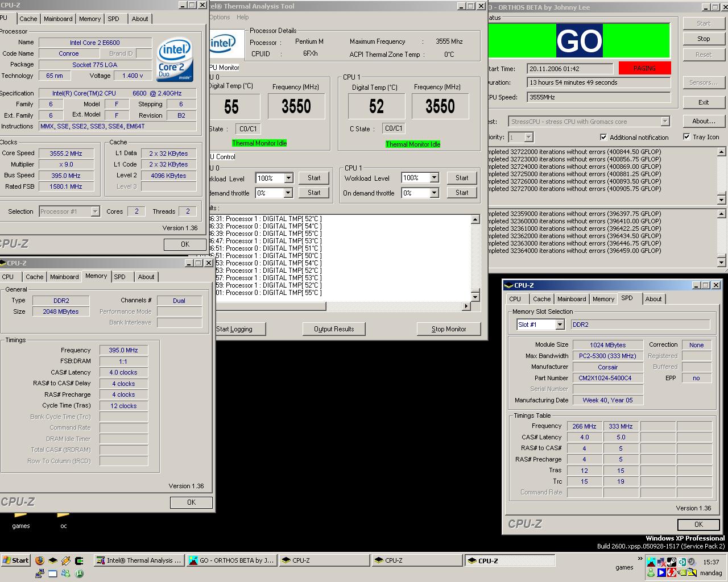Click the Exit button in ORTHOS
The image size is (728, 582).
tap(704, 102)
